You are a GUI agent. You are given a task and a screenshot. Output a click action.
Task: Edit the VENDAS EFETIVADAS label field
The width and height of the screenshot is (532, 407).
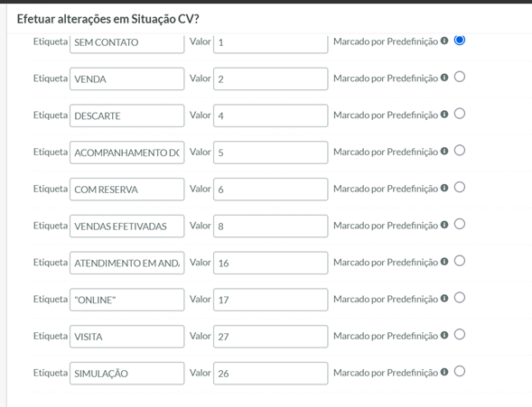click(127, 226)
